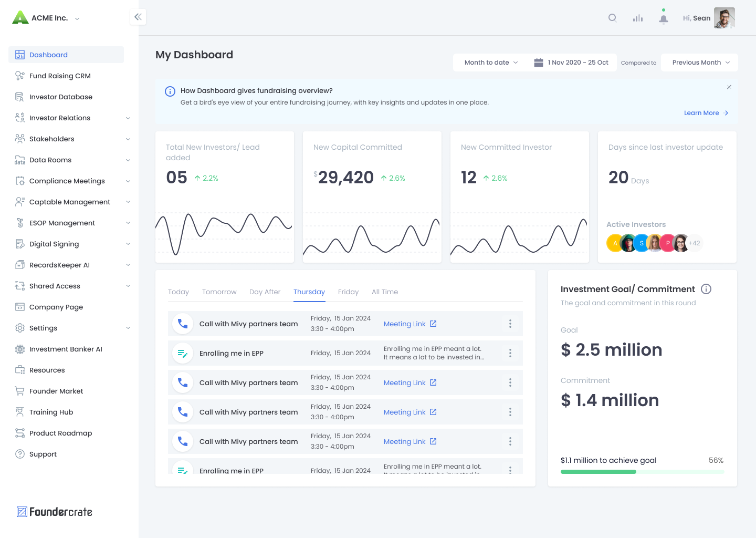The height and width of the screenshot is (538, 756).
Task: Click the Company Page sidebar icon
Action: coord(20,307)
